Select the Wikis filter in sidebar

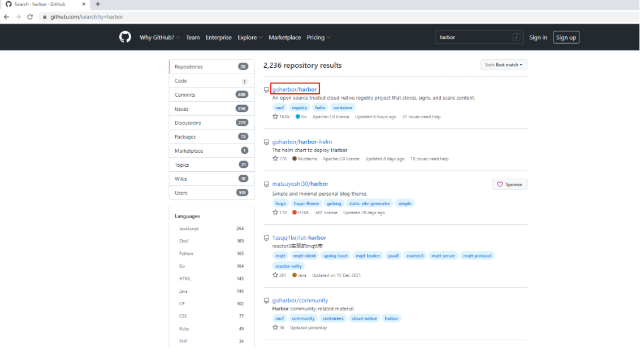[x=211, y=179]
